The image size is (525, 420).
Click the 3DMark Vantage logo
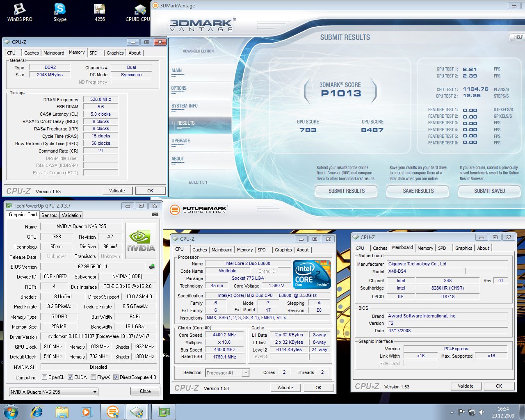click(203, 25)
